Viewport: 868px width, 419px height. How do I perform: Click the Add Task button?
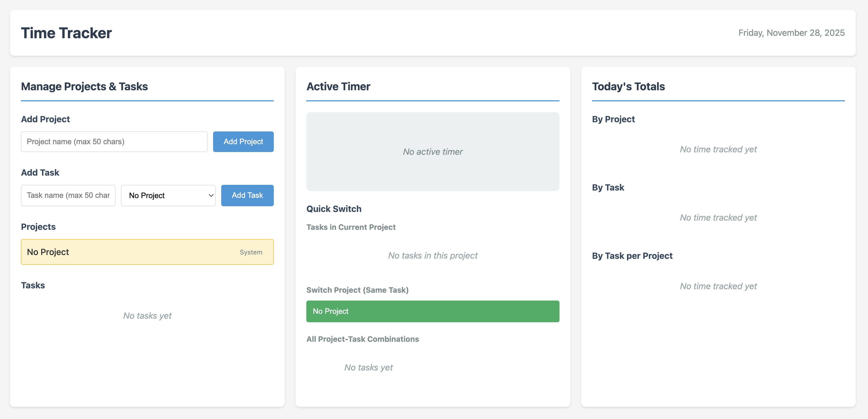point(247,195)
